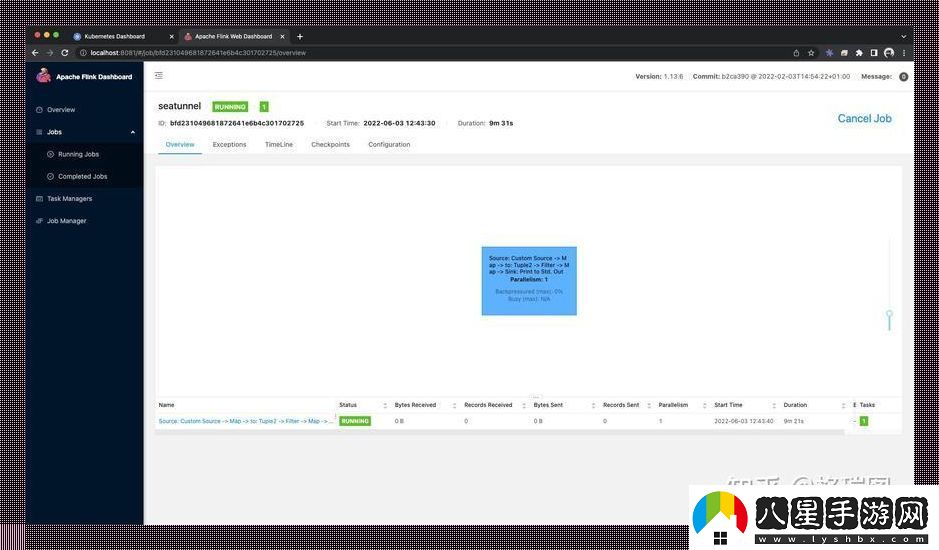Image resolution: width=939 pixels, height=550 pixels.
Task: Toggle the browser side panel icon
Action: coord(874,53)
